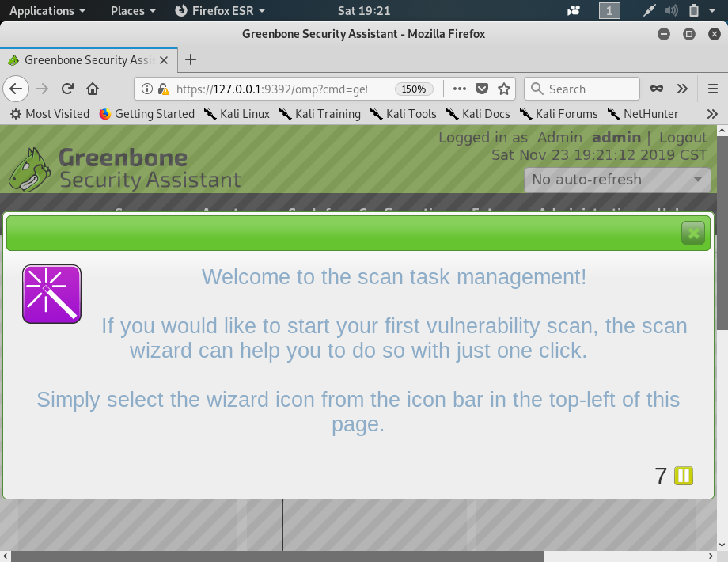The height and width of the screenshot is (562, 728).
Task: Close the welcome dialog with green X
Action: coord(692,233)
